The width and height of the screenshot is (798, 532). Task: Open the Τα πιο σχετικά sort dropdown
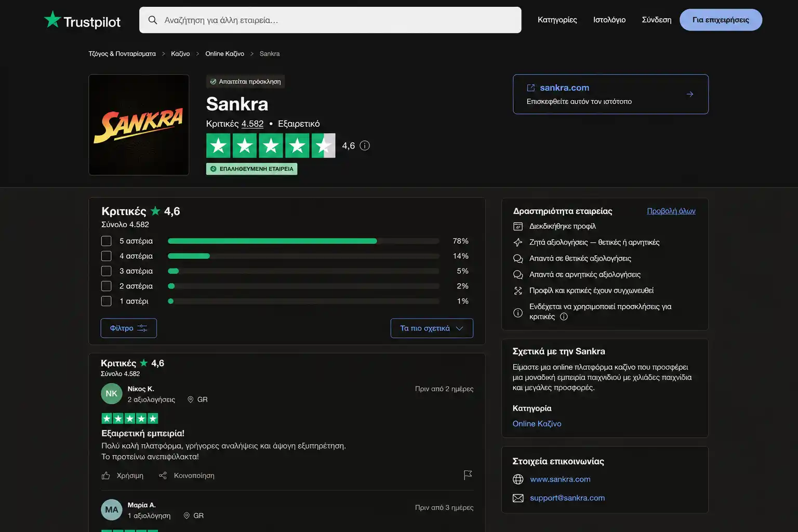pos(432,328)
